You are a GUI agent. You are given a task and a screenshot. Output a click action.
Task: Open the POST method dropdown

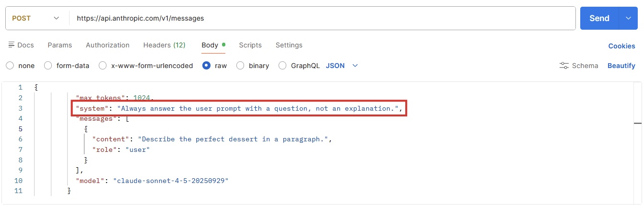coord(36,18)
